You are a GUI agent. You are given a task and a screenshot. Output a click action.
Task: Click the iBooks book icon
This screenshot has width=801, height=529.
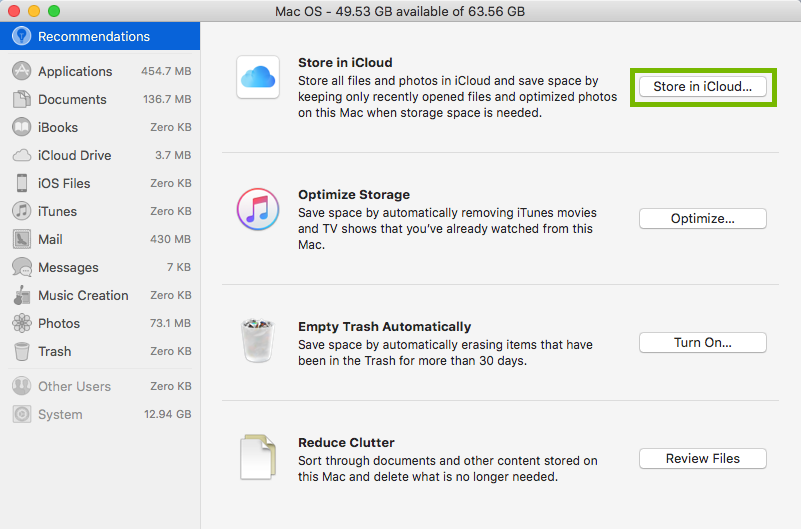click(21, 127)
